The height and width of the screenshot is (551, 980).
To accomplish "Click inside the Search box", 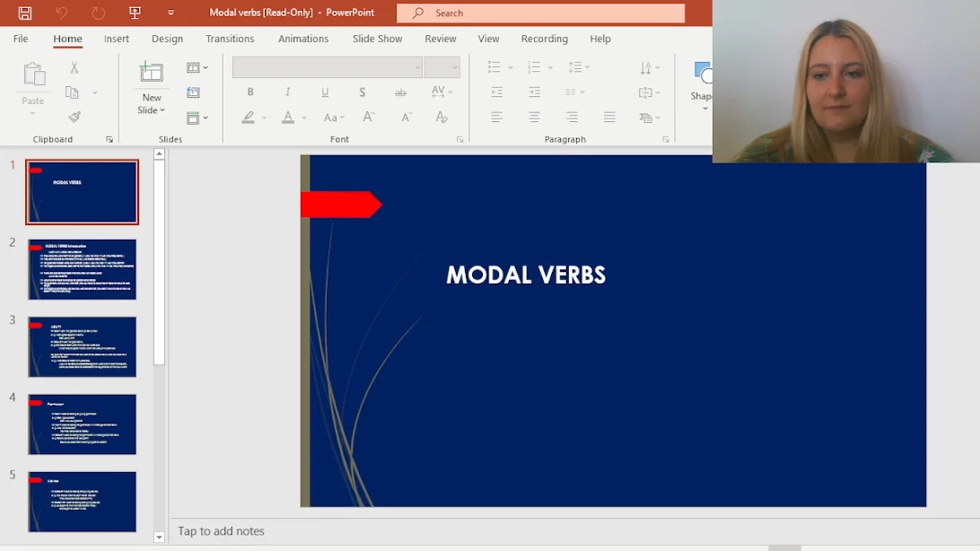I will (540, 13).
